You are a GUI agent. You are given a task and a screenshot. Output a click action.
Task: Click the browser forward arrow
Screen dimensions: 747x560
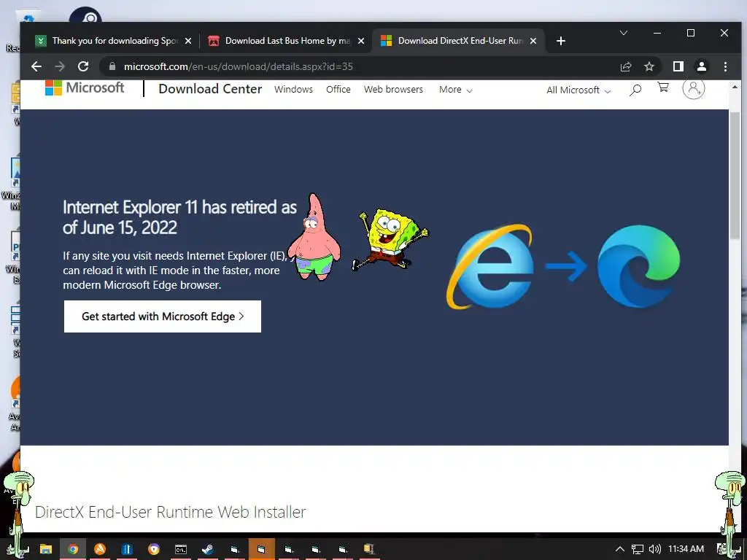[x=60, y=66]
